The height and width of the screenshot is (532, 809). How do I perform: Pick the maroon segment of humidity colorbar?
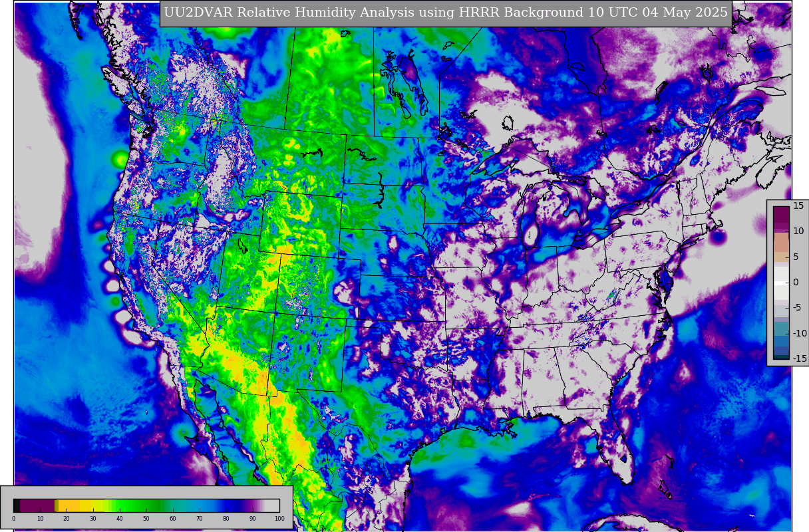pyautogui.click(x=37, y=505)
